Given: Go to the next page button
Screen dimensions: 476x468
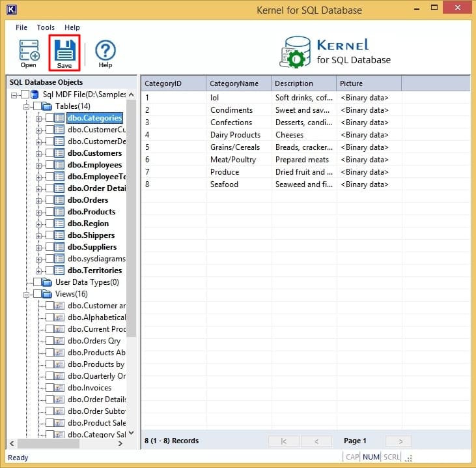Looking at the screenshot, I should coord(399,441).
